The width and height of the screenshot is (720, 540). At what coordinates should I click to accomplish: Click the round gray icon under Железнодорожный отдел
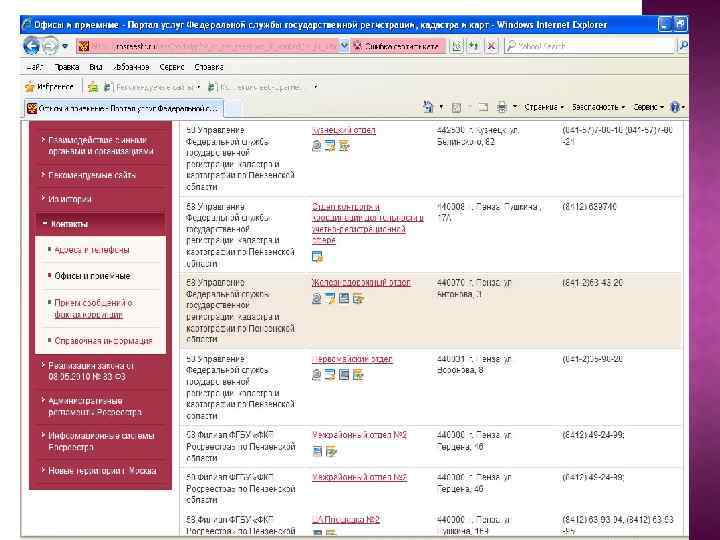(x=316, y=299)
